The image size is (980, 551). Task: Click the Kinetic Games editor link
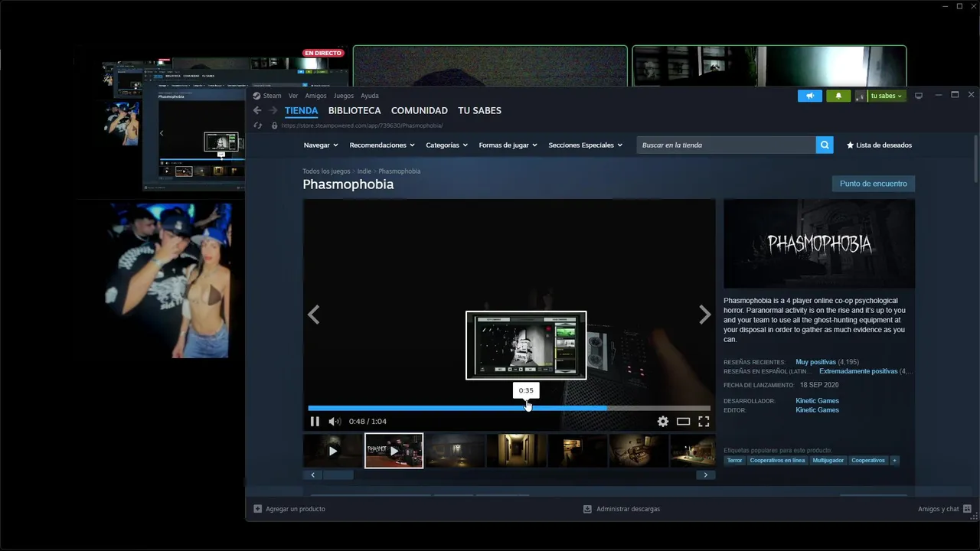point(817,410)
